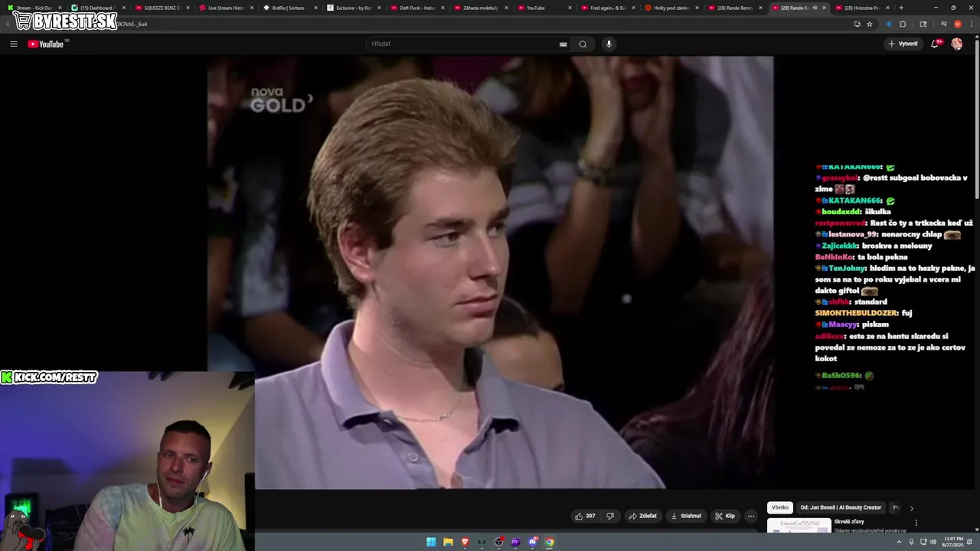The height and width of the screenshot is (551, 980).
Task: Switch to the Záhada molekuly tab
Action: 481,8
